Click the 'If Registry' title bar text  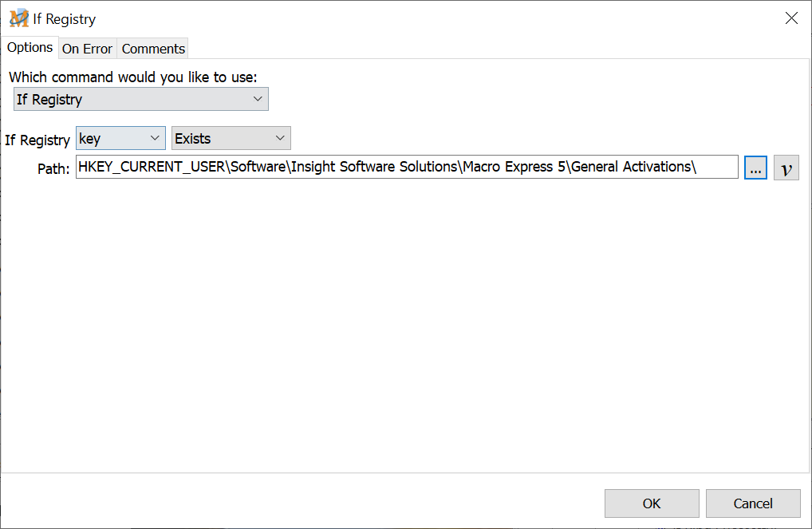pyautogui.click(x=65, y=19)
